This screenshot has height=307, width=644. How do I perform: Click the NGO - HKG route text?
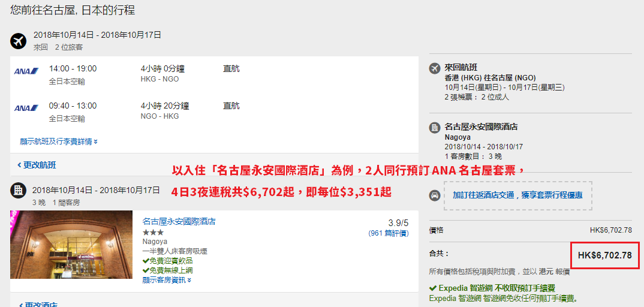coord(160,116)
